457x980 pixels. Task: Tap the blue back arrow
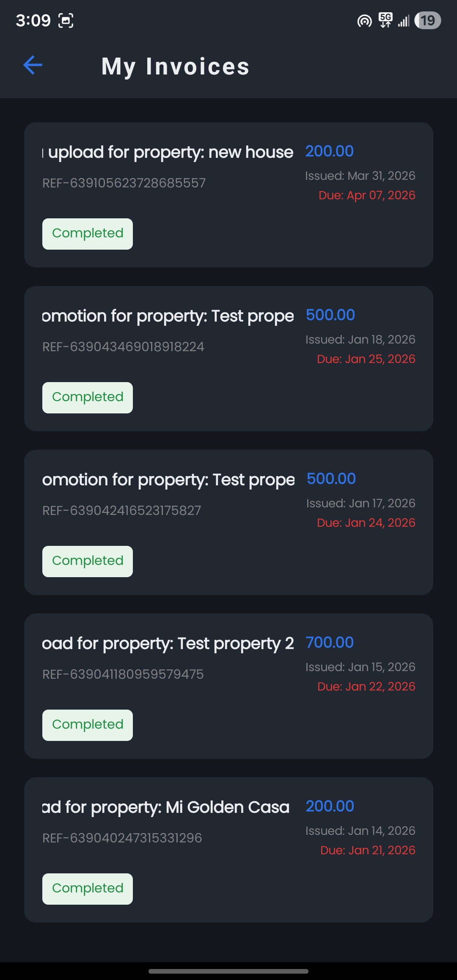pos(33,65)
